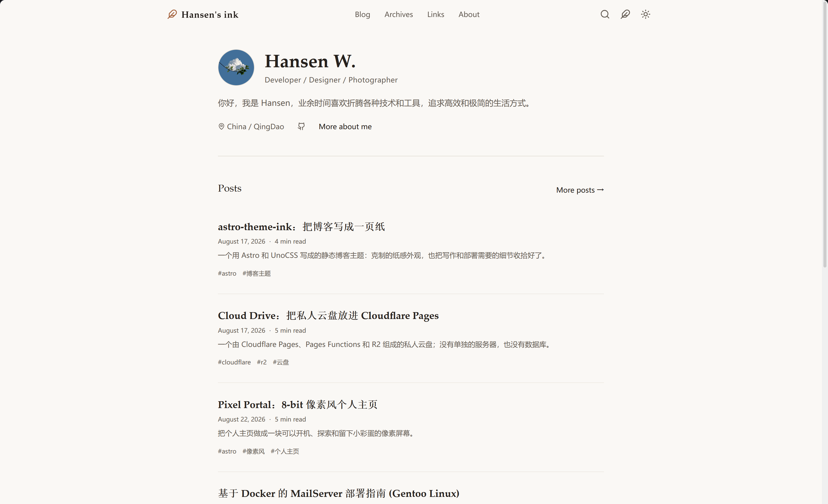Click the 4 min read label
The height and width of the screenshot is (504, 828).
(x=290, y=241)
